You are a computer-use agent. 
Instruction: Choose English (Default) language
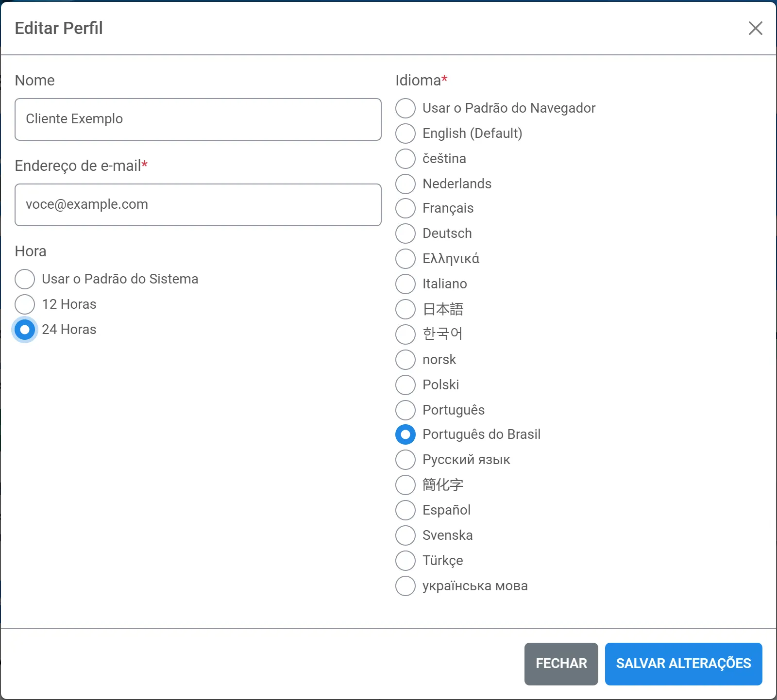click(x=405, y=133)
